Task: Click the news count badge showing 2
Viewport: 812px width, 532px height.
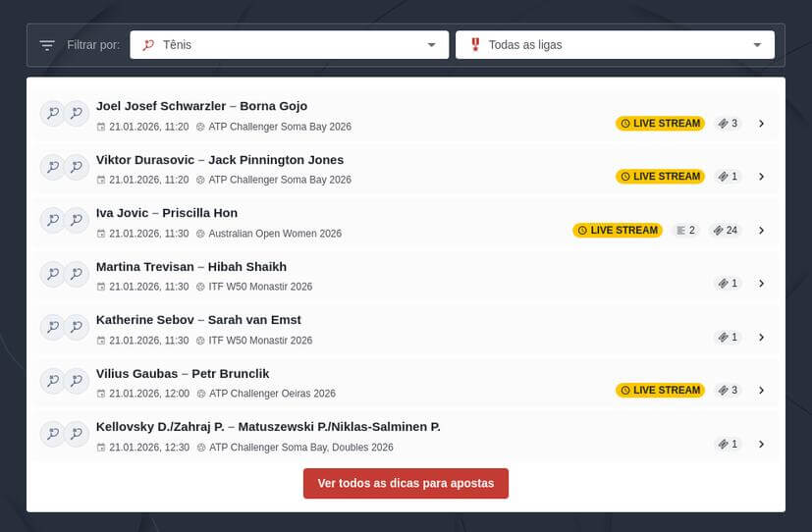Action: [685, 231]
